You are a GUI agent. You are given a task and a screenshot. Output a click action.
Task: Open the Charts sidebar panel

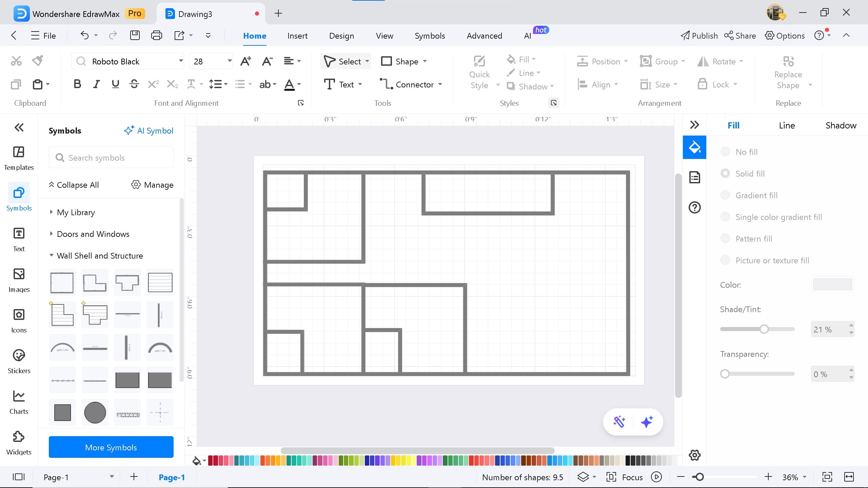[x=19, y=402]
